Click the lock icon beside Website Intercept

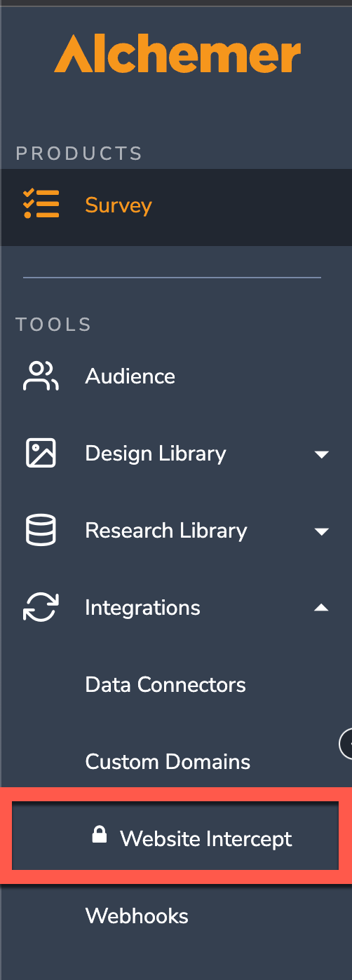point(100,835)
